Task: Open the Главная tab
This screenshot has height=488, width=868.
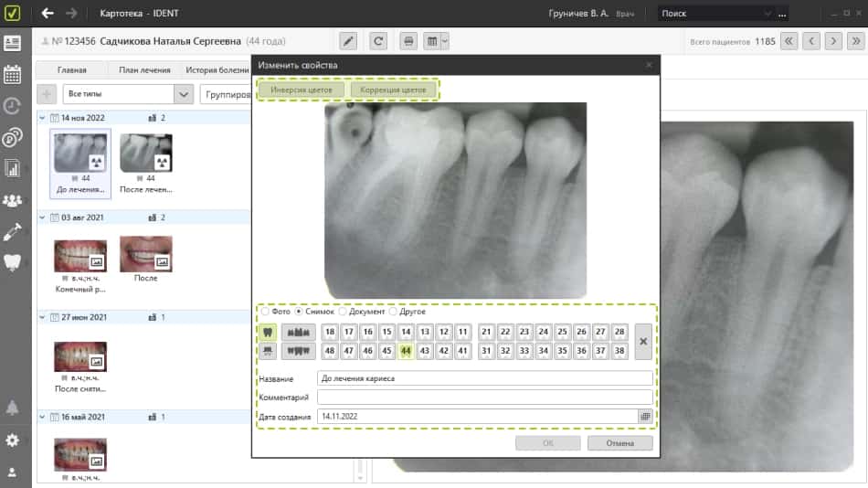Action: coord(72,69)
